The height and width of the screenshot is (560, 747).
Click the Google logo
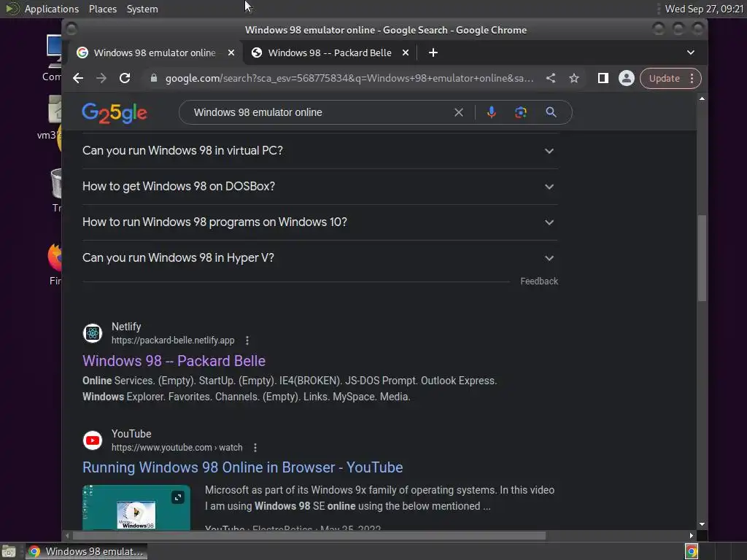click(115, 113)
